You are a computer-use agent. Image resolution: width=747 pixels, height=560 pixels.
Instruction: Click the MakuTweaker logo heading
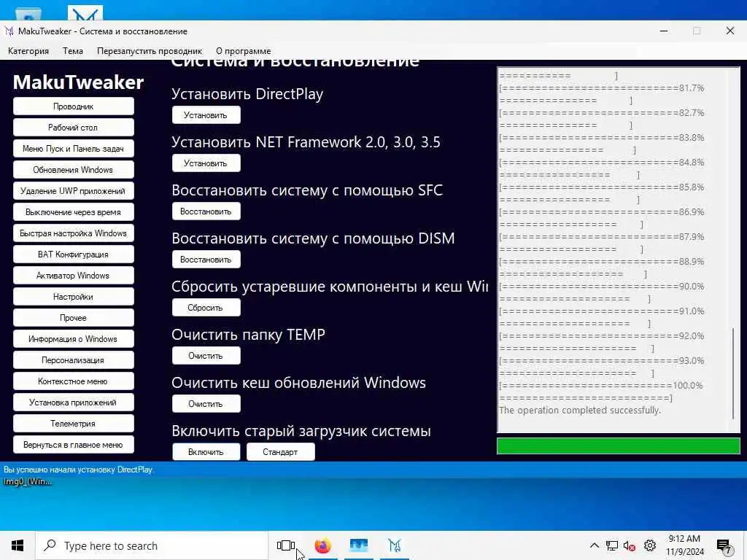point(79,82)
